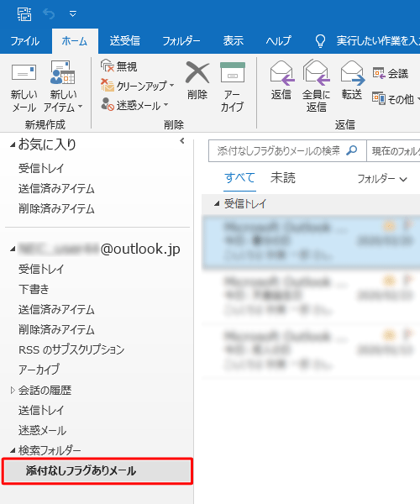Viewport: 420px width, 504px height.
Task: Open the 現在のフォルダー search scope dropdown
Action: [x=393, y=150]
